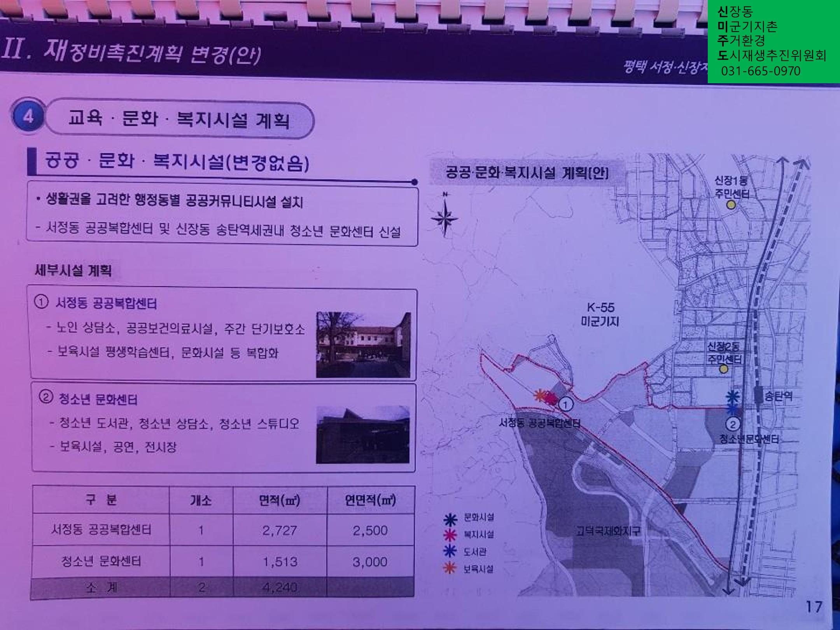Click the orange asterisk on the map
Screen dimensions: 840x630
click(x=539, y=395)
